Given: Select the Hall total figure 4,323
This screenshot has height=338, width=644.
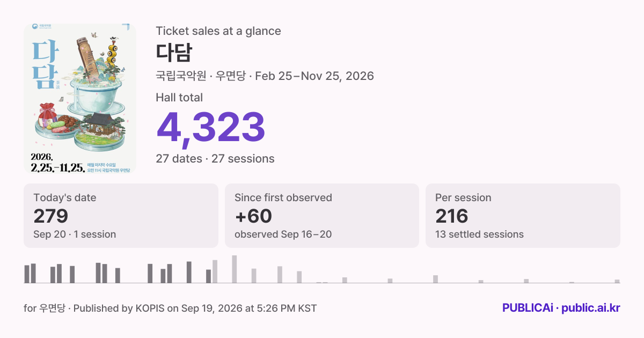Looking at the screenshot, I should [210, 128].
